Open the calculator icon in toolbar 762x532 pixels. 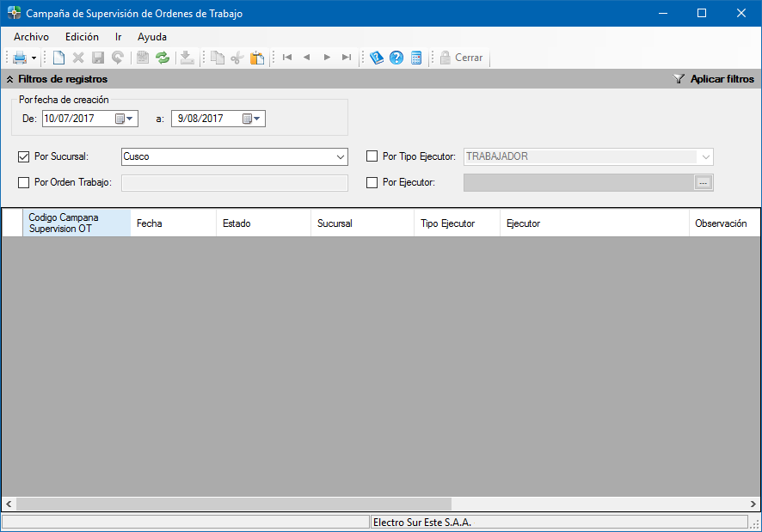416,58
